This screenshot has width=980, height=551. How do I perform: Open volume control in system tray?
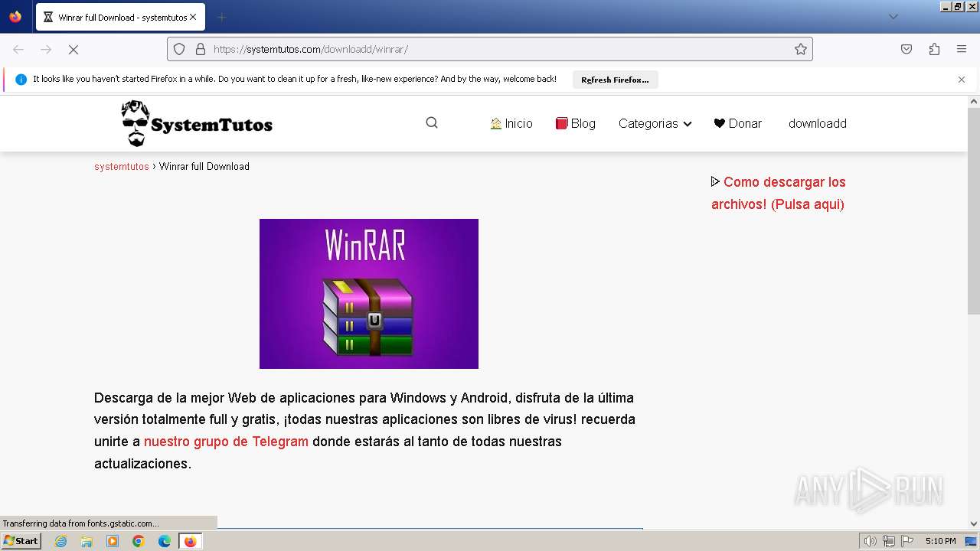pos(870,541)
